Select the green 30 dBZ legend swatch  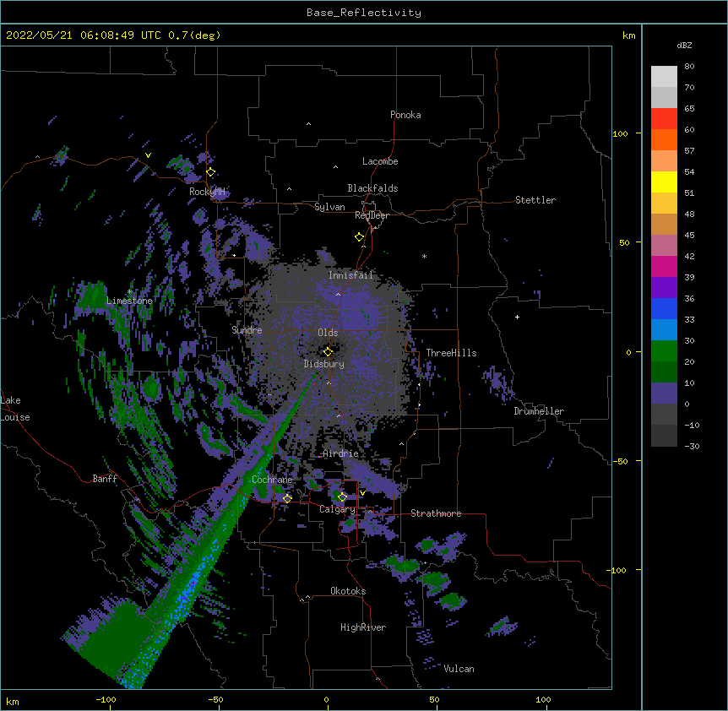pos(664,351)
